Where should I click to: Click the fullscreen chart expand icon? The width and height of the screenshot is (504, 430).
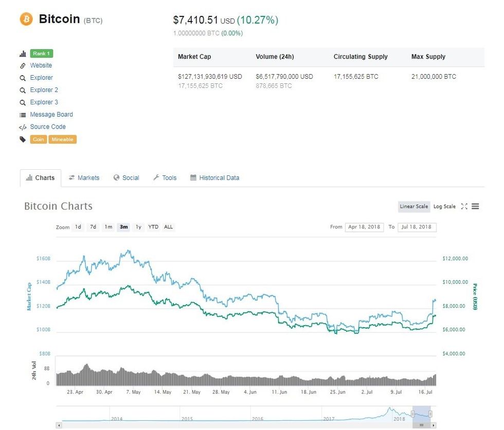[464, 206]
